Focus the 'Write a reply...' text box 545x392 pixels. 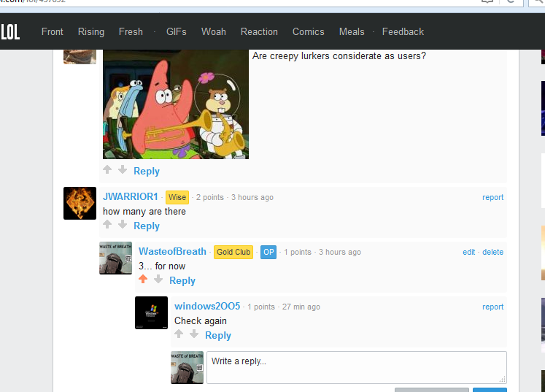(357, 367)
